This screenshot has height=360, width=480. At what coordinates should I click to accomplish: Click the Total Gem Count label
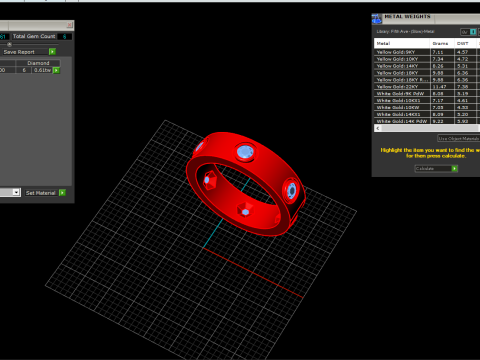point(34,36)
